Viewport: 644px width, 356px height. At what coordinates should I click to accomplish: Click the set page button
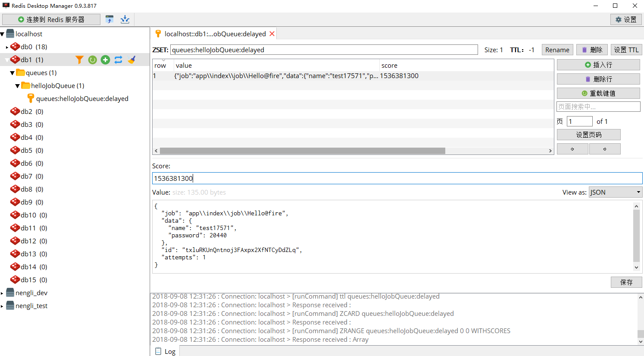tap(589, 135)
